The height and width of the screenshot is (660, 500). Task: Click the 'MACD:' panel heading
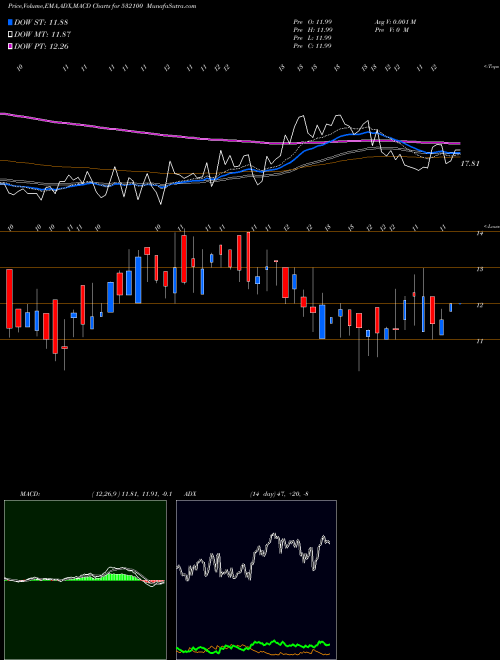pyautogui.click(x=29, y=494)
